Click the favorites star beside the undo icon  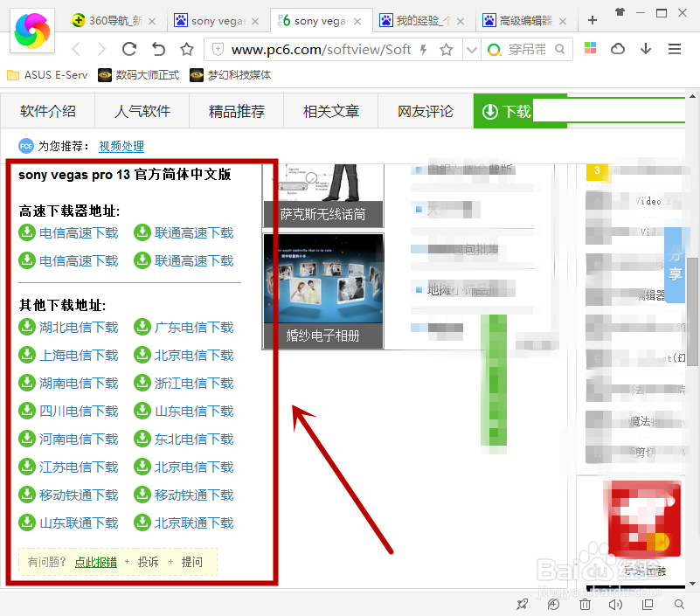[x=187, y=49]
